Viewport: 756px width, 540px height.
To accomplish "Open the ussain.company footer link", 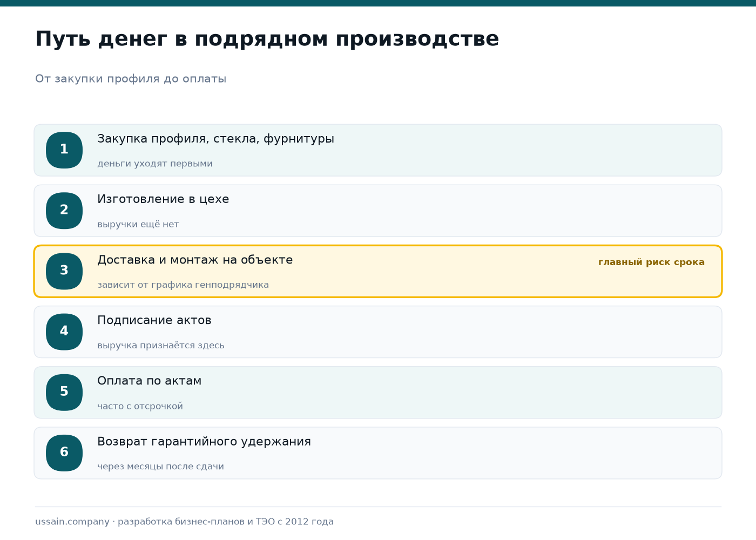I will (72, 522).
